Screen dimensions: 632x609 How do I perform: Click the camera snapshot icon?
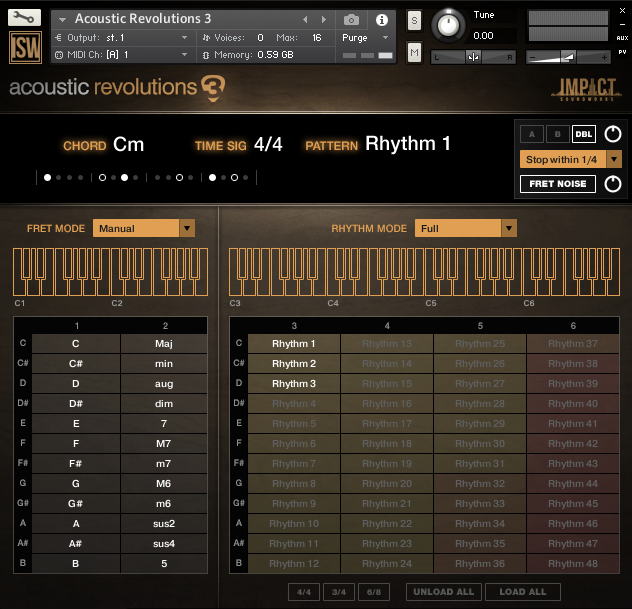click(x=351, y=19)
